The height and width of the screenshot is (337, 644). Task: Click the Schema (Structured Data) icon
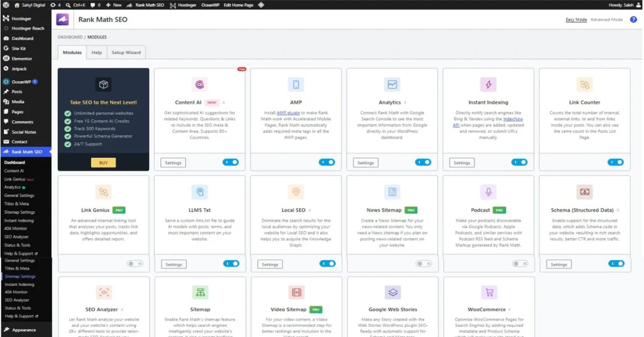click(x=584, y=192)
